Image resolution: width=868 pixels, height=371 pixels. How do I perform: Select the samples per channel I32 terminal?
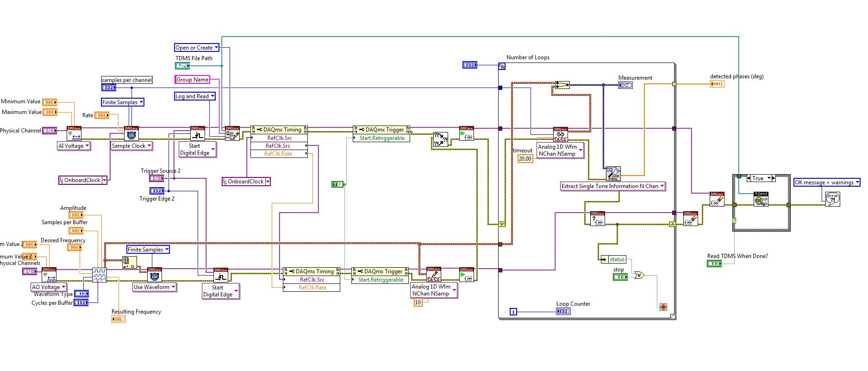click(x=108, y=87)
